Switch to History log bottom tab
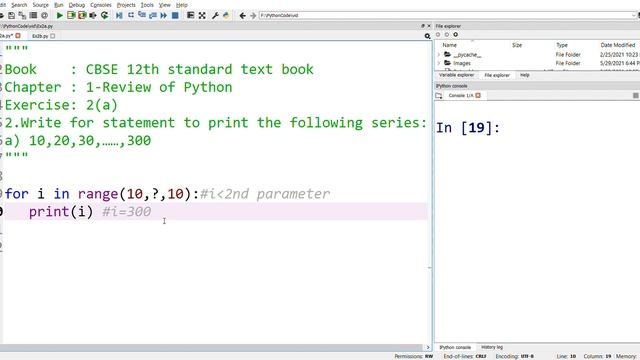 [492, 347]
